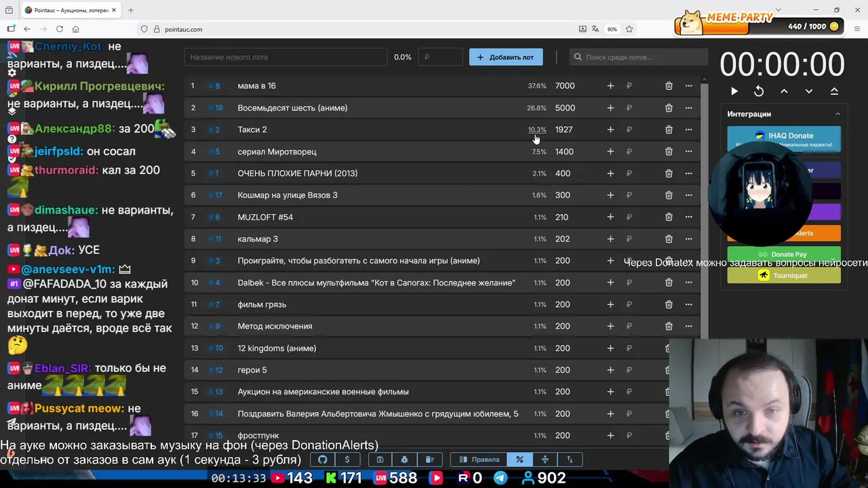Connect Tourniquet integration
Viewport: 868px width, 488px height.
click(x=784, y=275)
